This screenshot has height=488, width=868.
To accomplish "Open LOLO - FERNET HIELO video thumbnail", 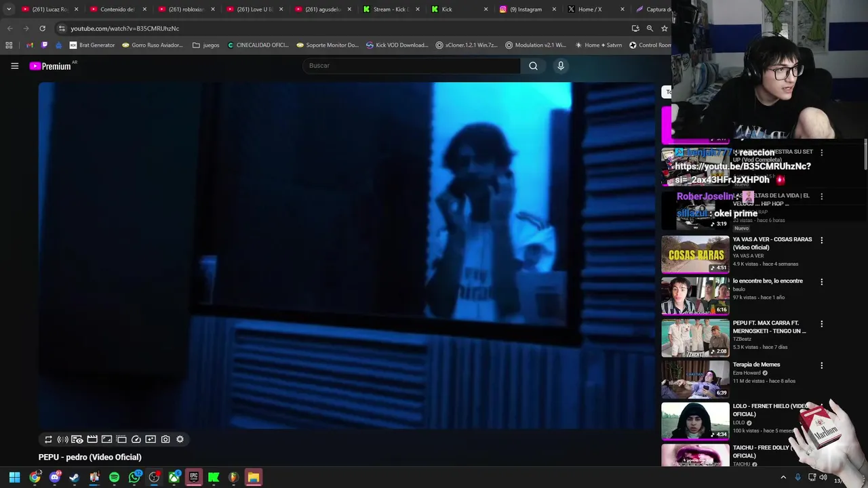I will [695, 422].
